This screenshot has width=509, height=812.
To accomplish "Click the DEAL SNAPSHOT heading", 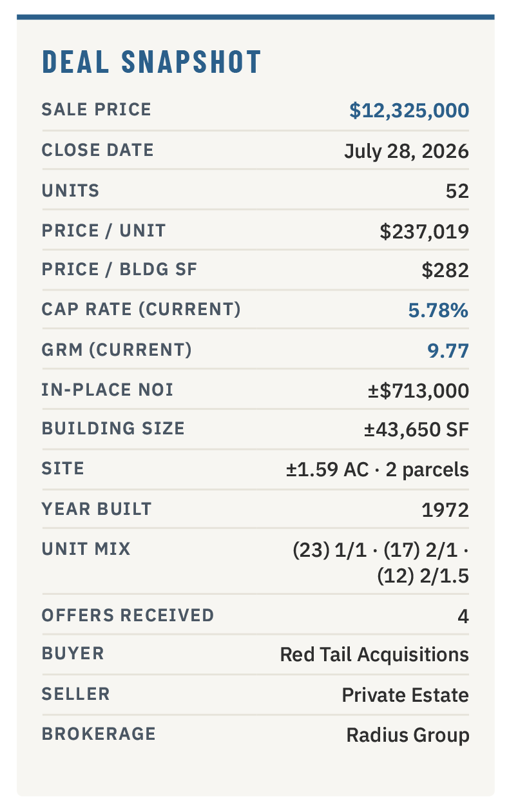I will [151, 62].
